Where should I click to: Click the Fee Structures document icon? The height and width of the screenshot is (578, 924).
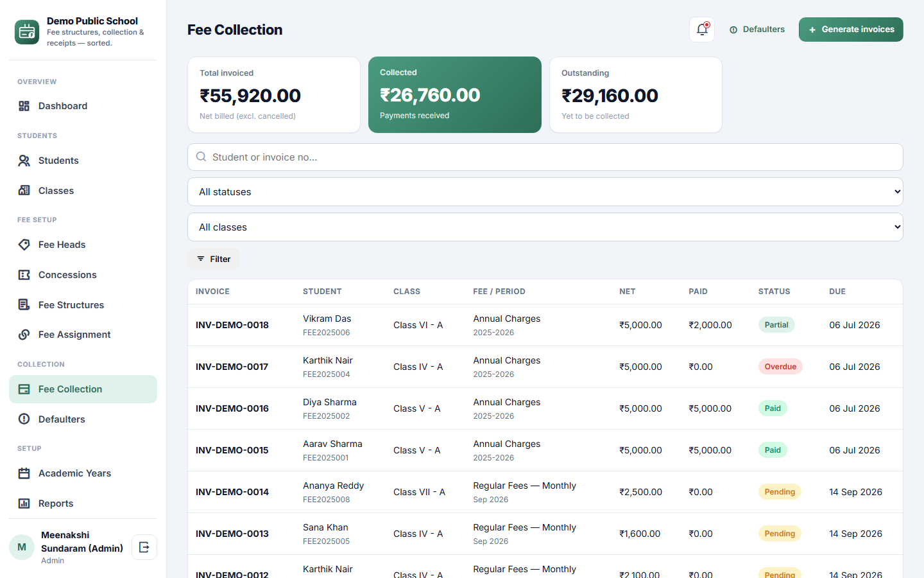click(x=24, y=305)
